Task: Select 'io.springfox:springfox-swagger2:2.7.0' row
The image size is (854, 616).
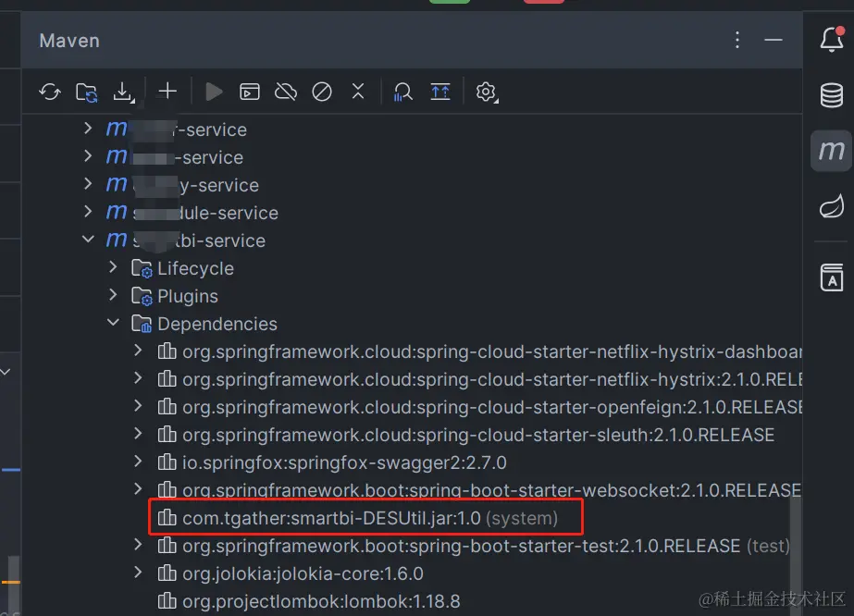Action: [331, 462]
